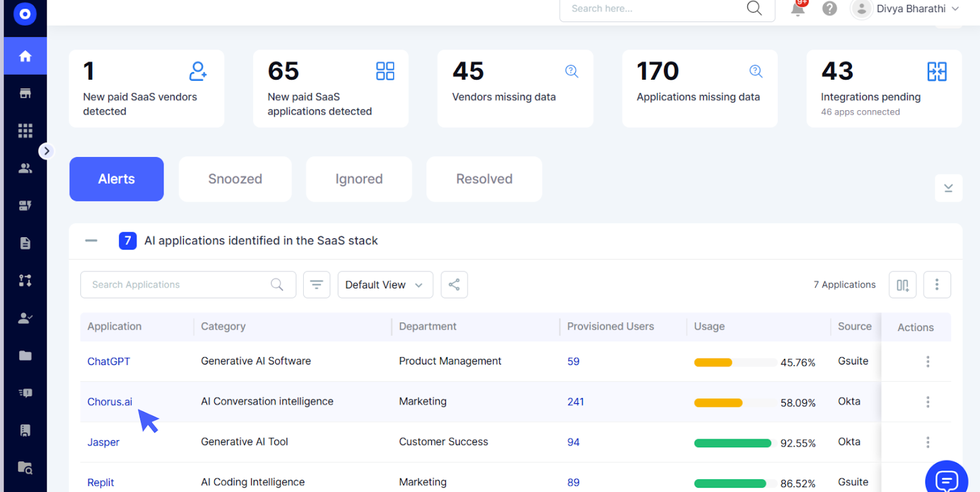Open the table filter button

click(x=317, y=285)
